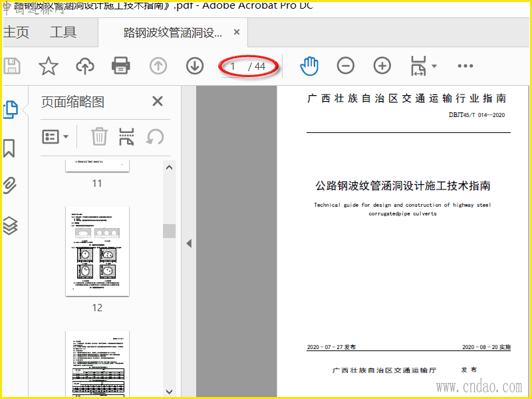Select the page number field showing 1
The width and height of the screenshot is (532, 399).
(x=233, y=66)
